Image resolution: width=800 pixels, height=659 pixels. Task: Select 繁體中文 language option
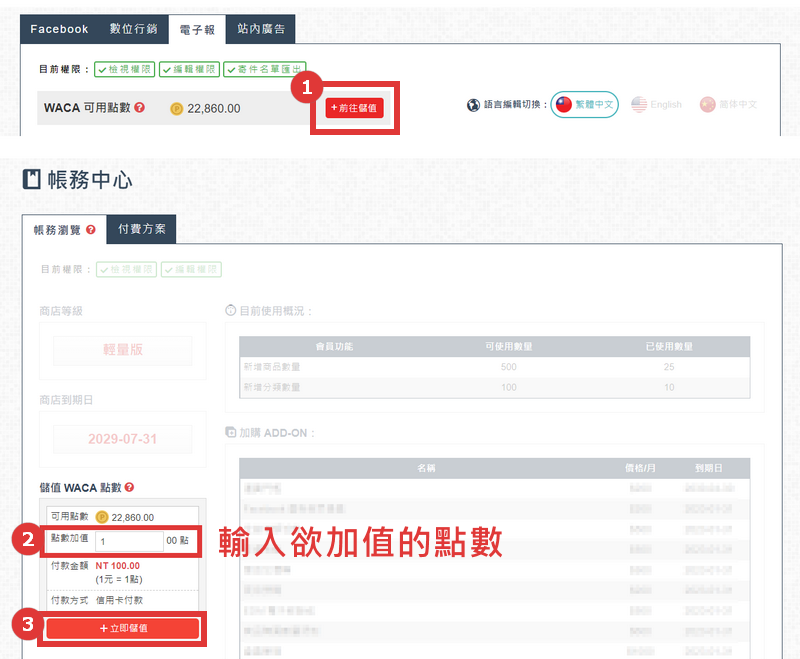point(585,105)
